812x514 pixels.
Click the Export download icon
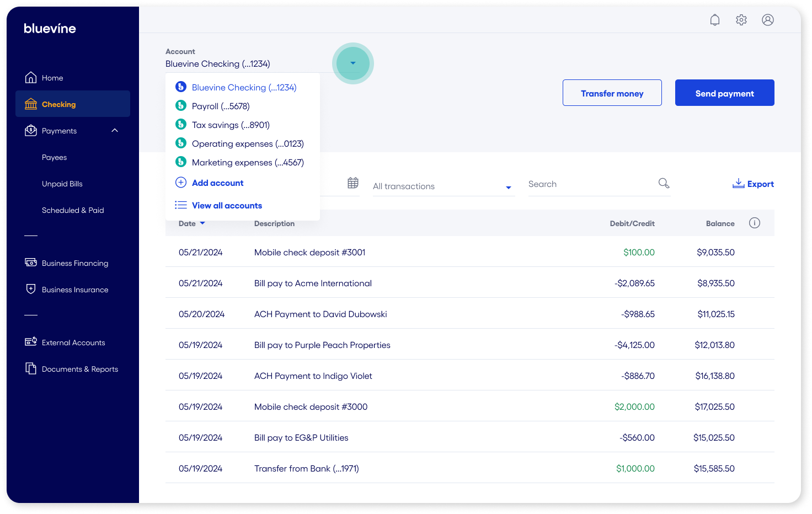(x=739, y=183)
